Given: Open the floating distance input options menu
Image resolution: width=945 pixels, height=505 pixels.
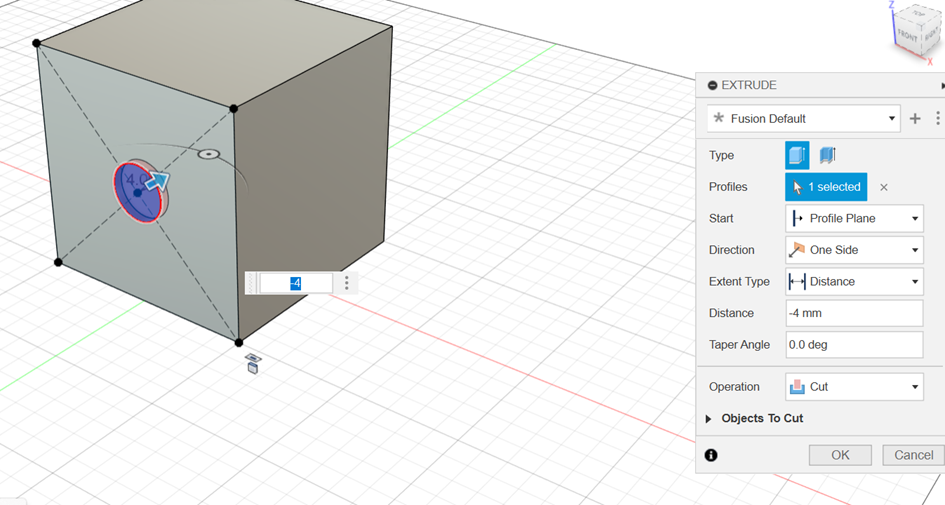Looking at the screenshot, I should 347,283.
